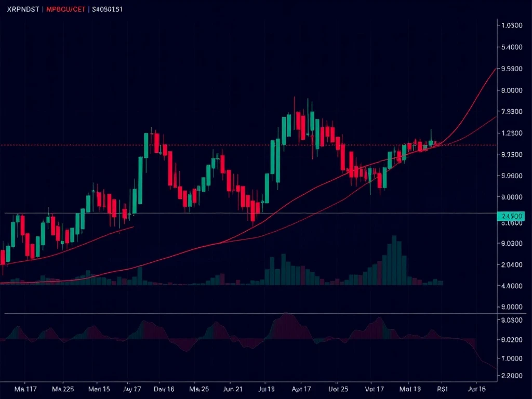Screen dimensions: 532x399
Task: Select the Jun 21 date label
Action: point(233,389)
